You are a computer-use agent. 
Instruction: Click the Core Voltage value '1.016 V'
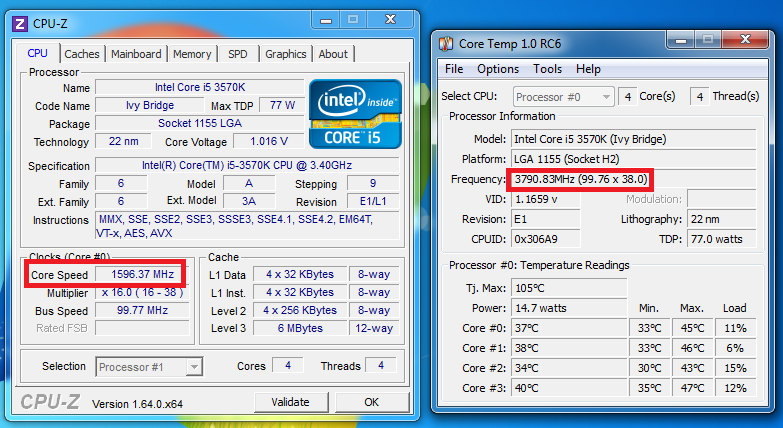pyautogui.click(x=269, y=141)
